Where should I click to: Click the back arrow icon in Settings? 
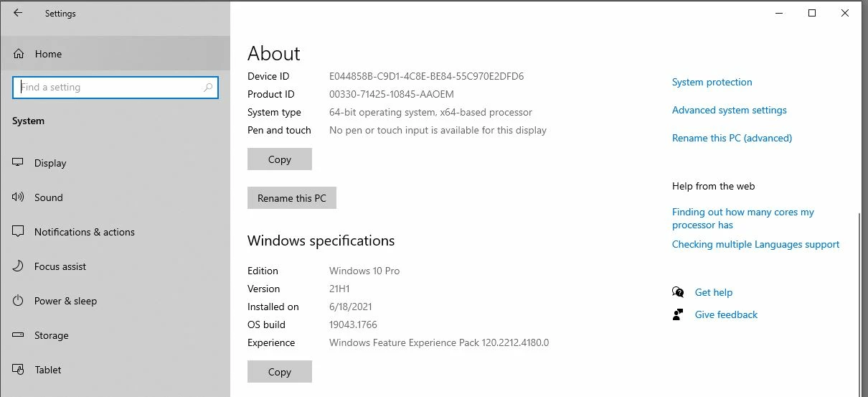tap(18, 13)
